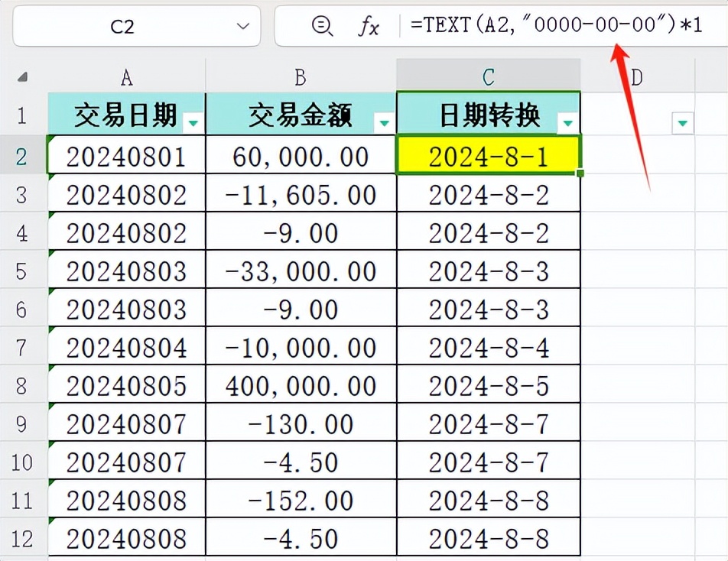Click header cell 日期转换
728x561 pixels.
click(489, 114)
